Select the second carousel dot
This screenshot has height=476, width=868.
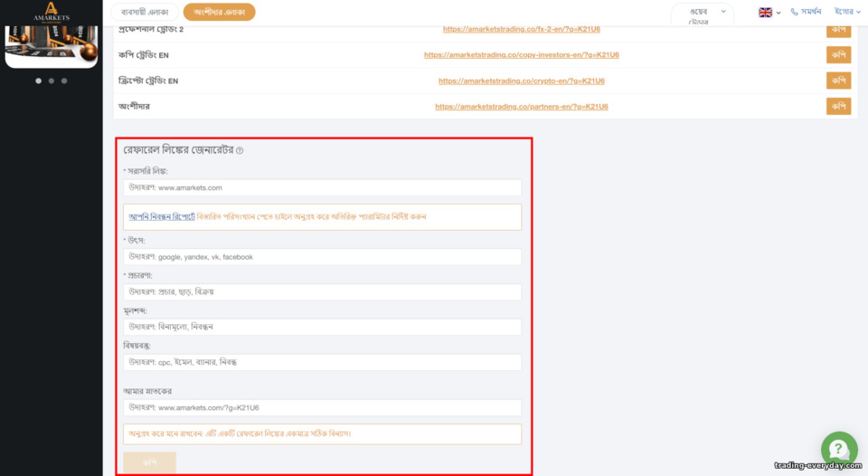(52, 81)
